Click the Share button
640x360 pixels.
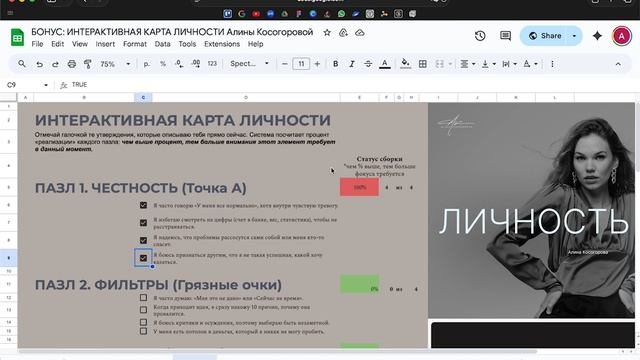[545, 36]
